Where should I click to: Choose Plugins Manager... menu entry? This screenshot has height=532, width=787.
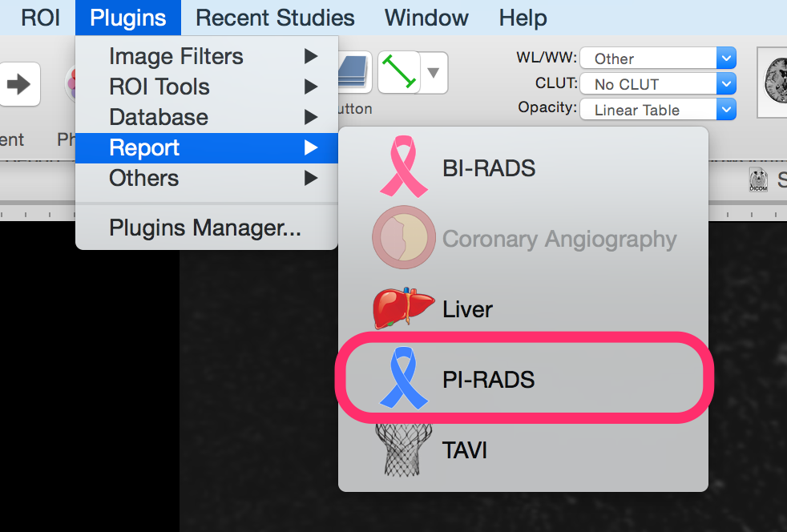[207, 228]
